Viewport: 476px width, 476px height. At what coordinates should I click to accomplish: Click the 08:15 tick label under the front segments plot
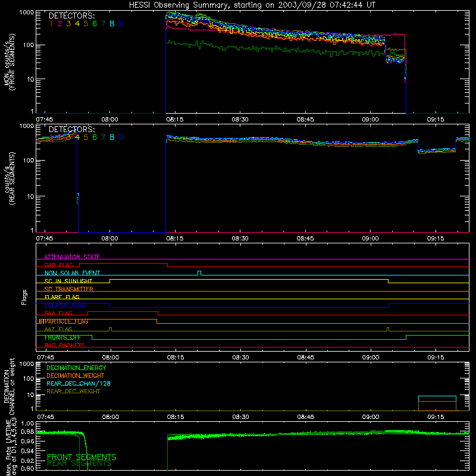coord(175,120)
